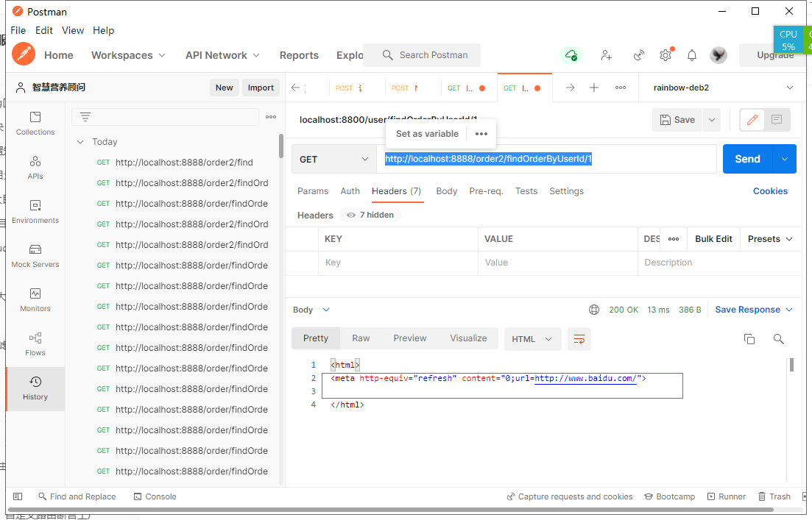Screen dimensions: 812x520
Task: Open the notifications bell icon
Action: [x=692, y=55]
